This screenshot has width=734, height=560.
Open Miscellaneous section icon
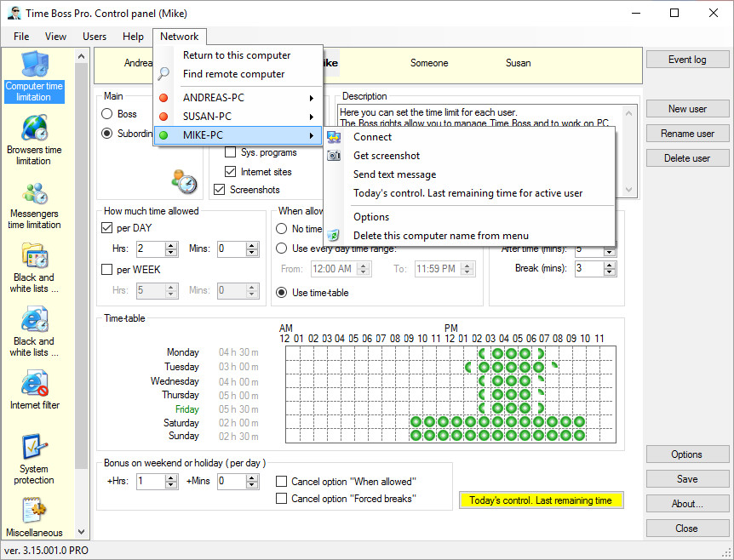[x=34, y=510]
